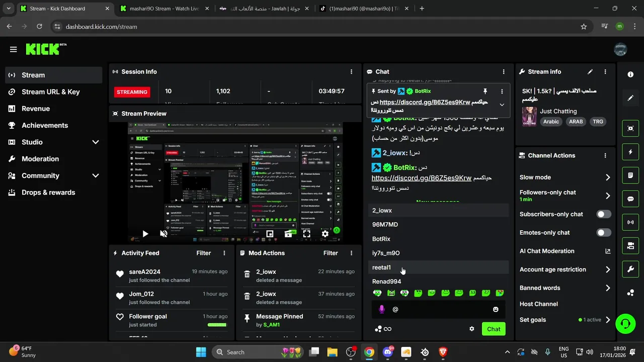Viewport: 644px width, 362px height.
Task: Switch to the Jawlah browser tab
Action: coord(265,9)
